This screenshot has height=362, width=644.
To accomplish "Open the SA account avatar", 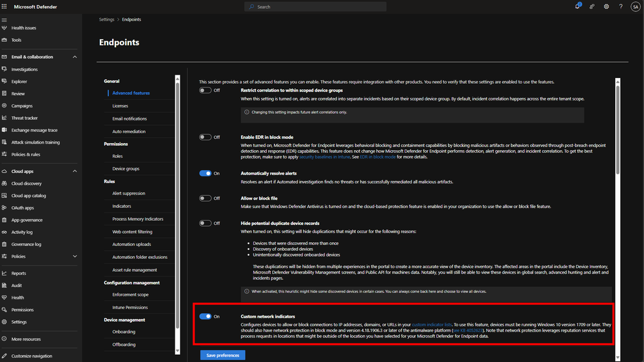I will [636, 6].
